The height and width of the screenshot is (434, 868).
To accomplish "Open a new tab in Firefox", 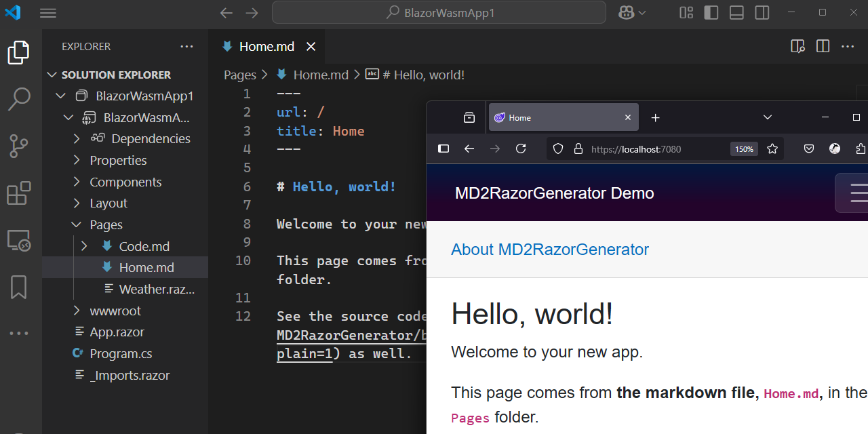I will click(x=655, y=118).
